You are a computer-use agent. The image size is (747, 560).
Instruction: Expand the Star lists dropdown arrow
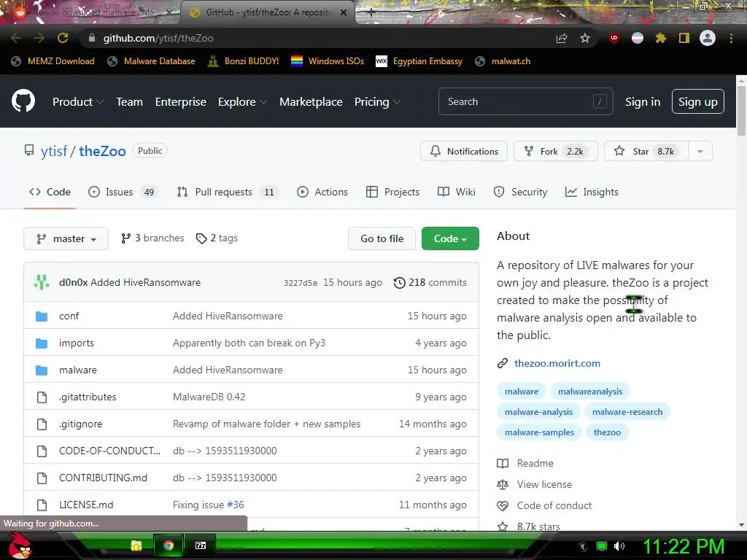coord(700,152)
